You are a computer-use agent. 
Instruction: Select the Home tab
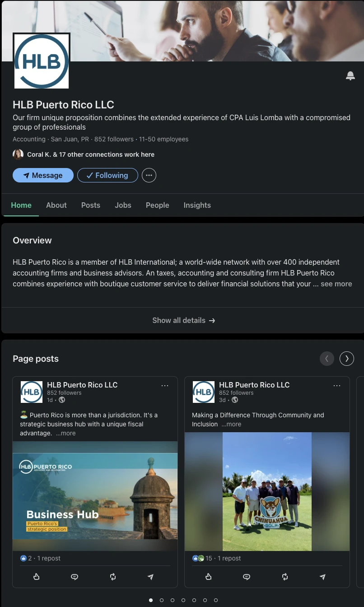click(x=21, y=205)
